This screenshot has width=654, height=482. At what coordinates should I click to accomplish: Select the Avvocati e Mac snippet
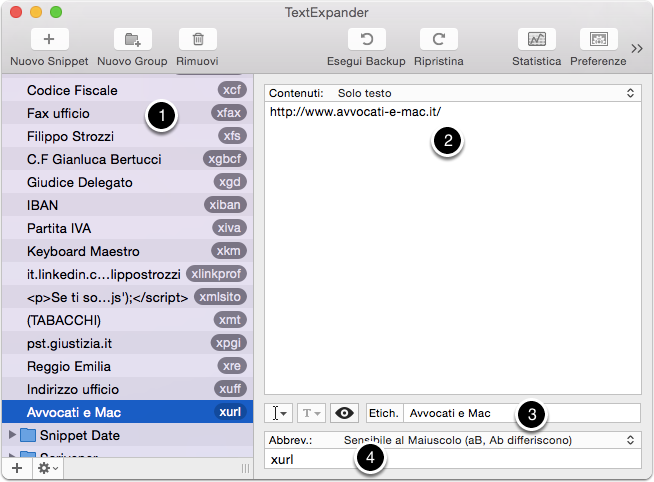pyautogui.click(x=127, y=412)
